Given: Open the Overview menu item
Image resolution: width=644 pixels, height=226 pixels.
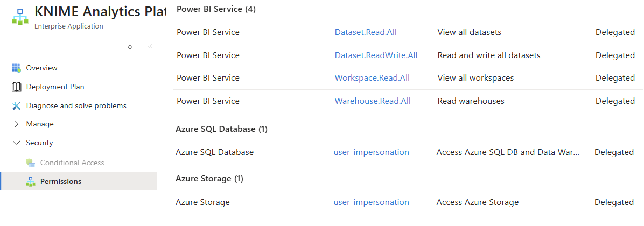Looking at the screenshot, I should (x=41, y=68).
